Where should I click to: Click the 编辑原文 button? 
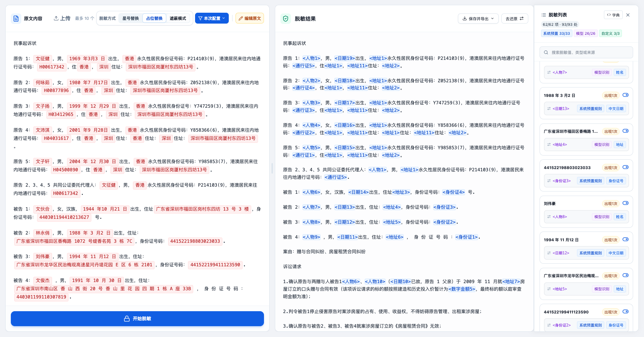tap(250, 18)
